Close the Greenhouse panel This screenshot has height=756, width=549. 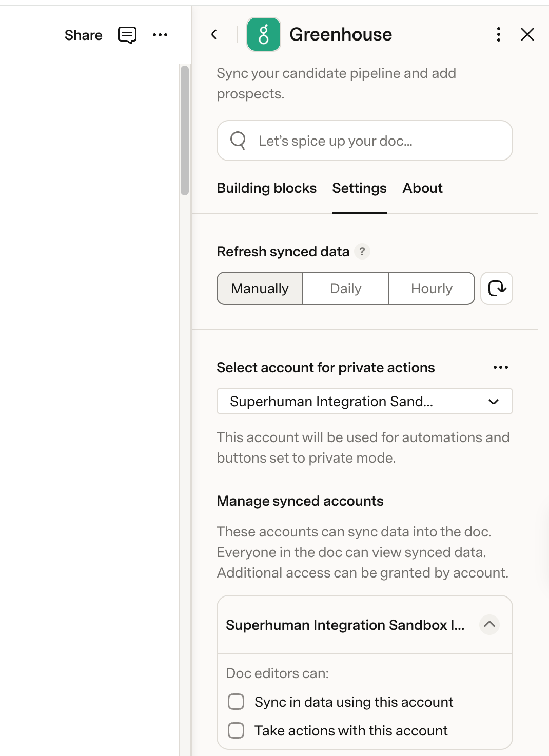tap(527, 34)
